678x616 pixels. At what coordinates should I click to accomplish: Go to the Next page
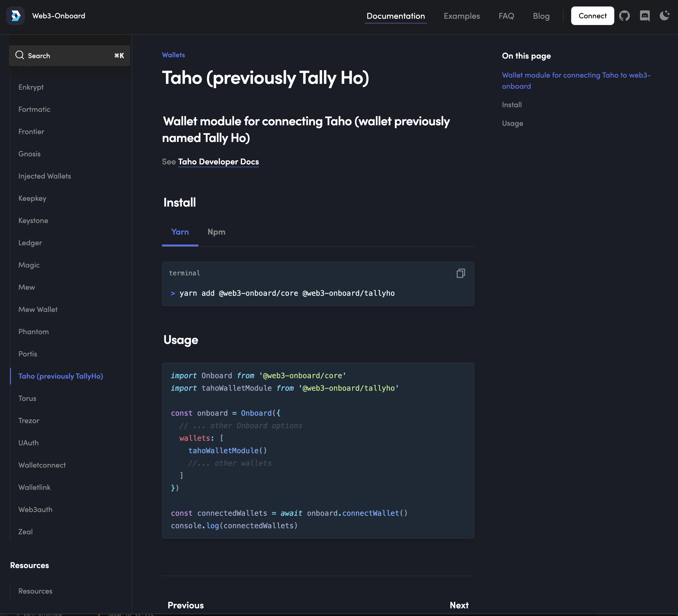click(459, 605)
